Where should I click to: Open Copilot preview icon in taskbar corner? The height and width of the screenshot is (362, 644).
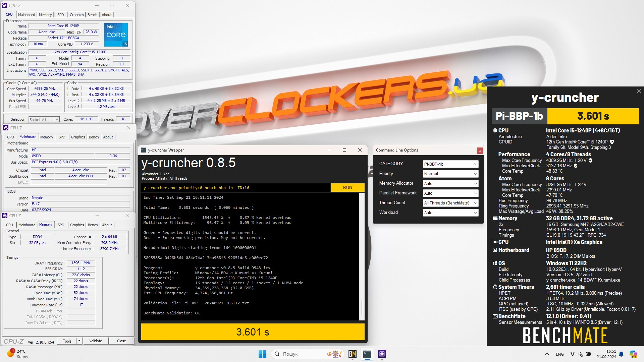point(633,354)
